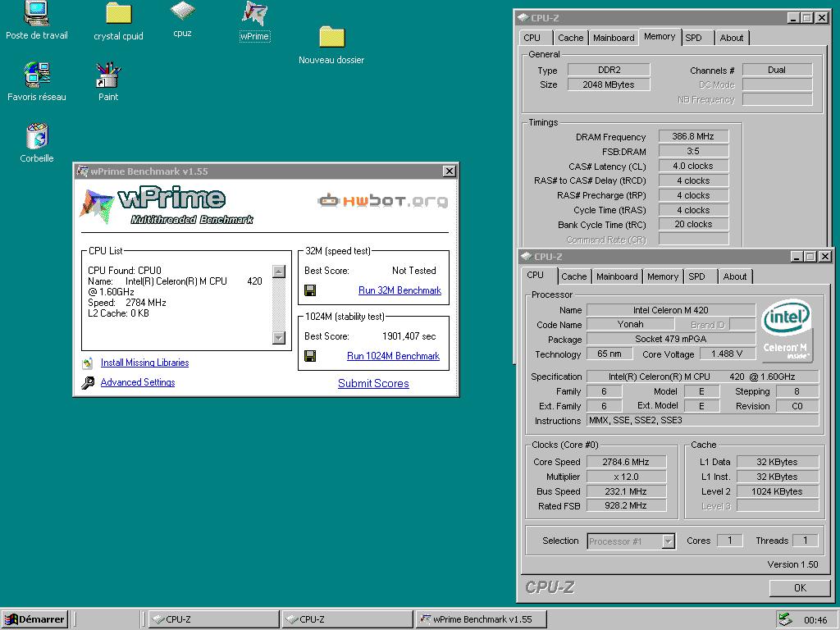Click Run 32M Benchmark link

click(399, 290)
